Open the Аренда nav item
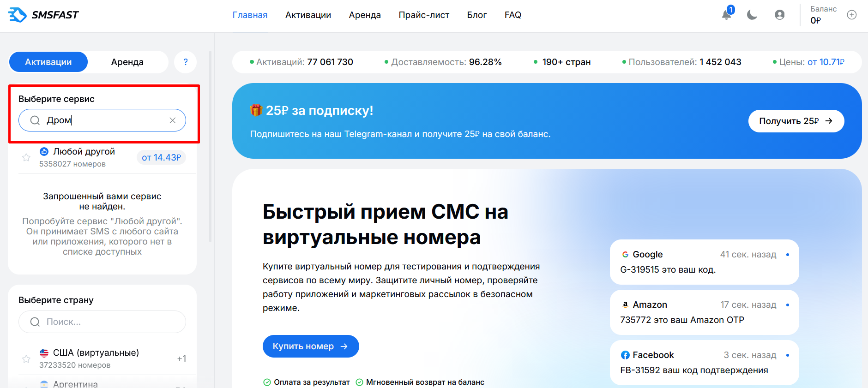Screen dimensions: 868x388 (365, 15)
